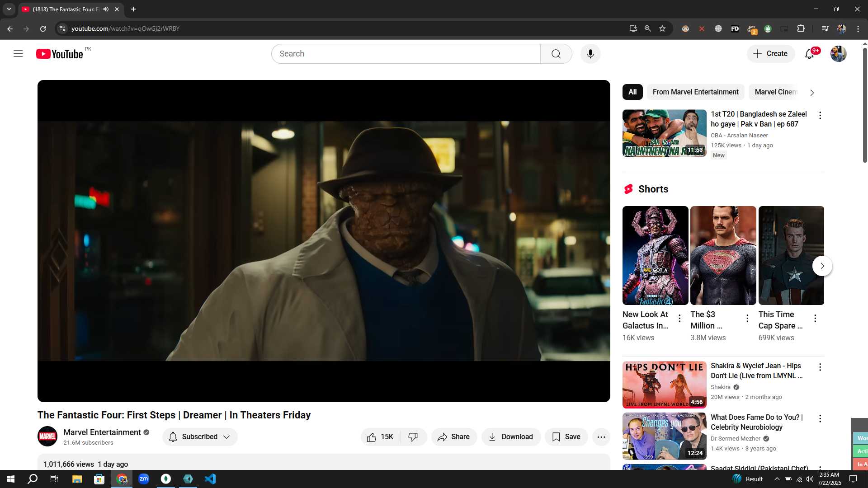Open options for the New Look At Galactus short

point(679,319)
